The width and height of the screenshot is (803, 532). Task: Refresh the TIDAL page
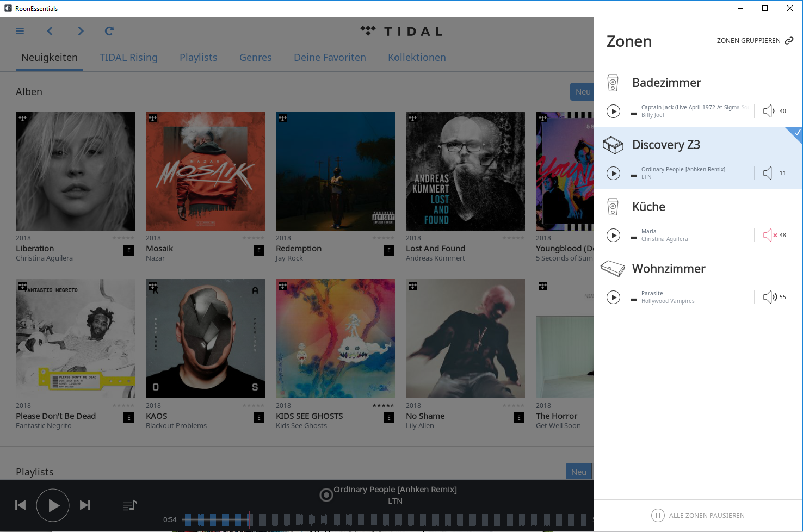pyautogui.click(x=109, y=31)
